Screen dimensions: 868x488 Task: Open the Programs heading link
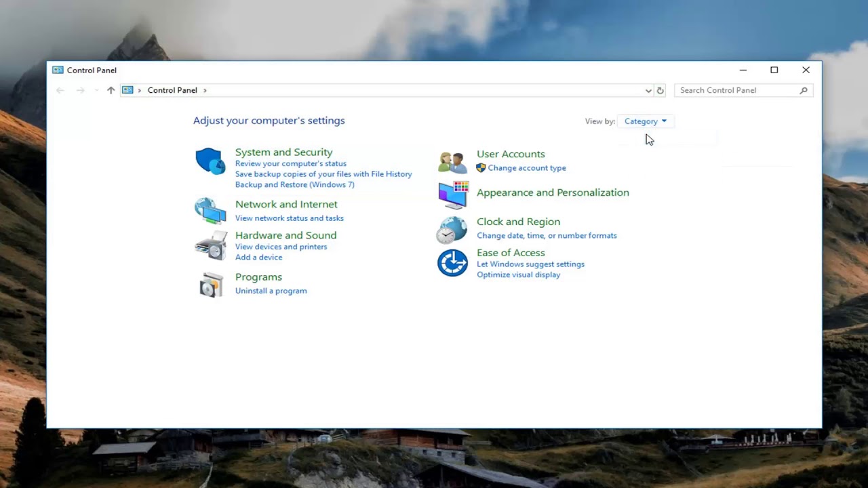(x=258, y=277)
